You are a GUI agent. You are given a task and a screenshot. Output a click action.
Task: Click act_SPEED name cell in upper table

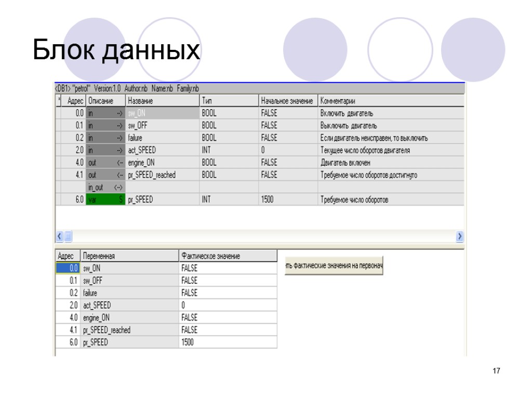(163, 150)
